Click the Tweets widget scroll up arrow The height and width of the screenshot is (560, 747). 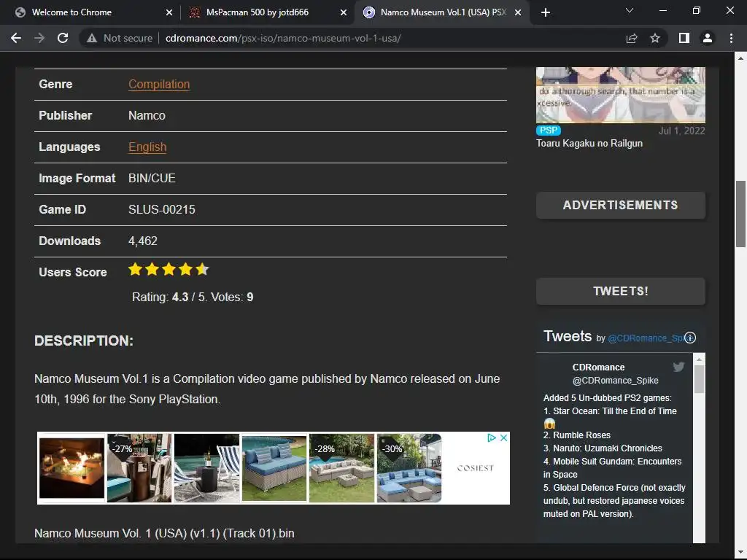[x=699, y=359]
